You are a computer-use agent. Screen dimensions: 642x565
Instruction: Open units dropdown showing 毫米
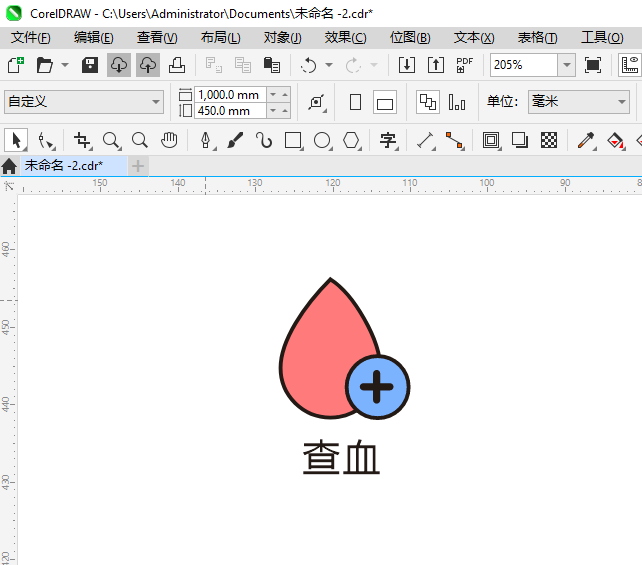pos(579,102)
